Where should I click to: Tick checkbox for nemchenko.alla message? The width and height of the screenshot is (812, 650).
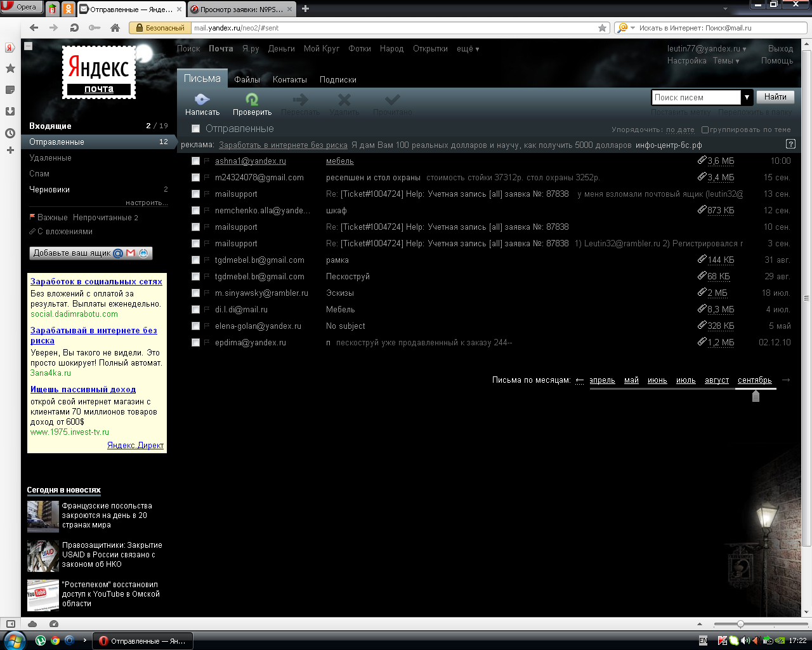click(x=195, y=211)
